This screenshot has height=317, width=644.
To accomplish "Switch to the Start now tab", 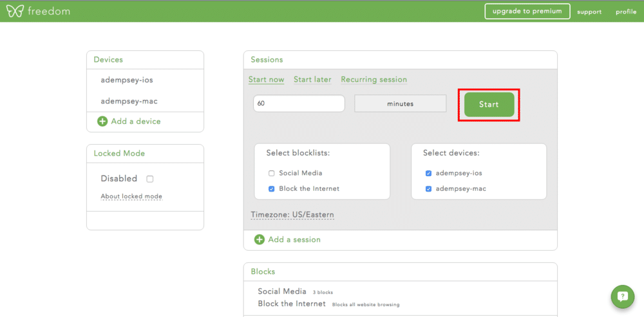I will [266, 80].
